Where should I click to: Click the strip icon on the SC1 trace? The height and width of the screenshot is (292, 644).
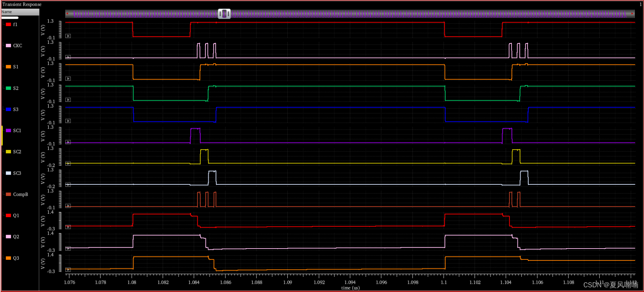68,142
